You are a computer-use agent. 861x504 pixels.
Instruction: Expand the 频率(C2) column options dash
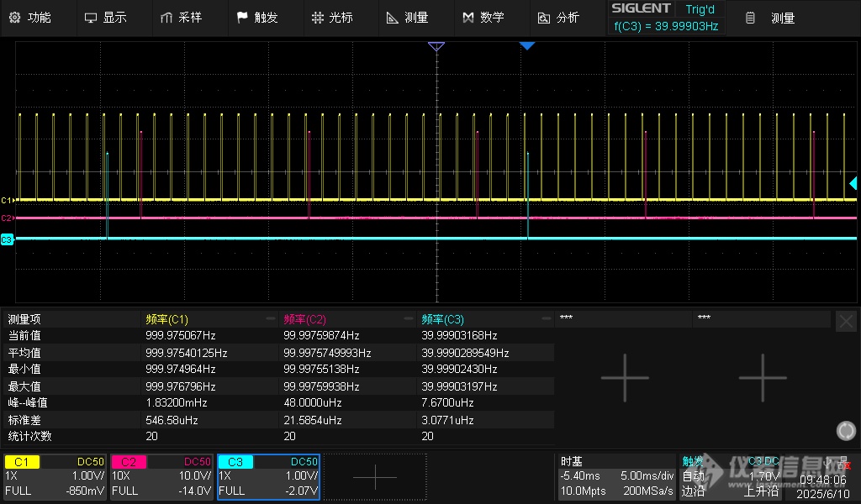tap(408, 319)
